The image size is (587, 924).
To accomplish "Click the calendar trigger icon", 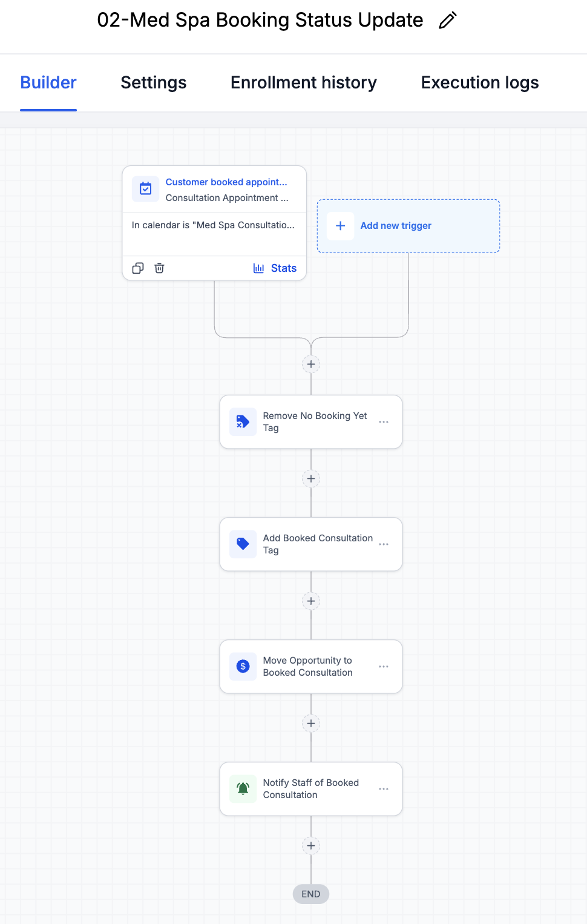I will click(146, 189).
